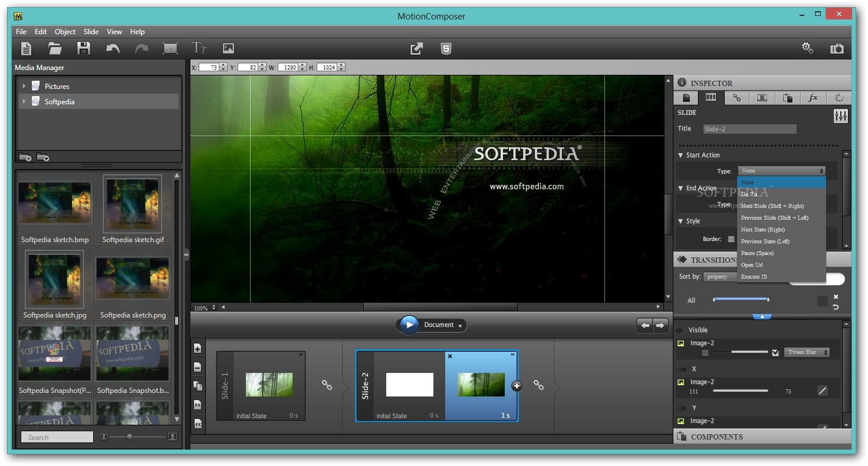
Task: Open the Help menu
Action: tap(137, 32)
